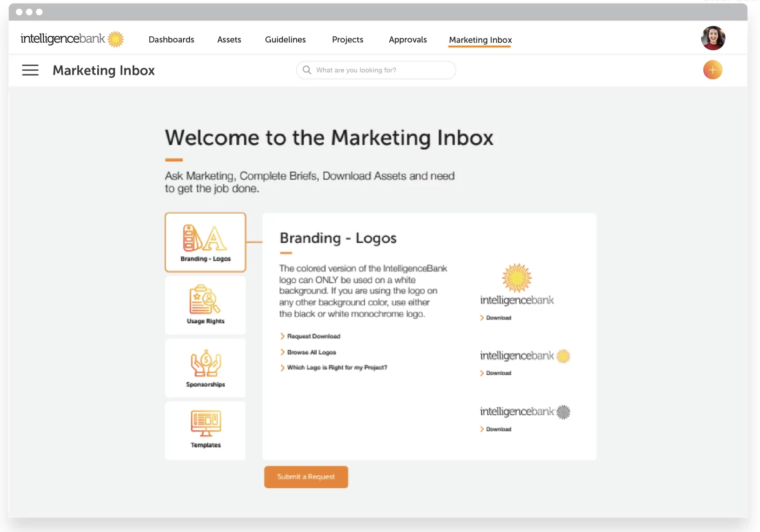Open the Assets menu
Screen dimensions: 760x532
[x=229, y=40]
